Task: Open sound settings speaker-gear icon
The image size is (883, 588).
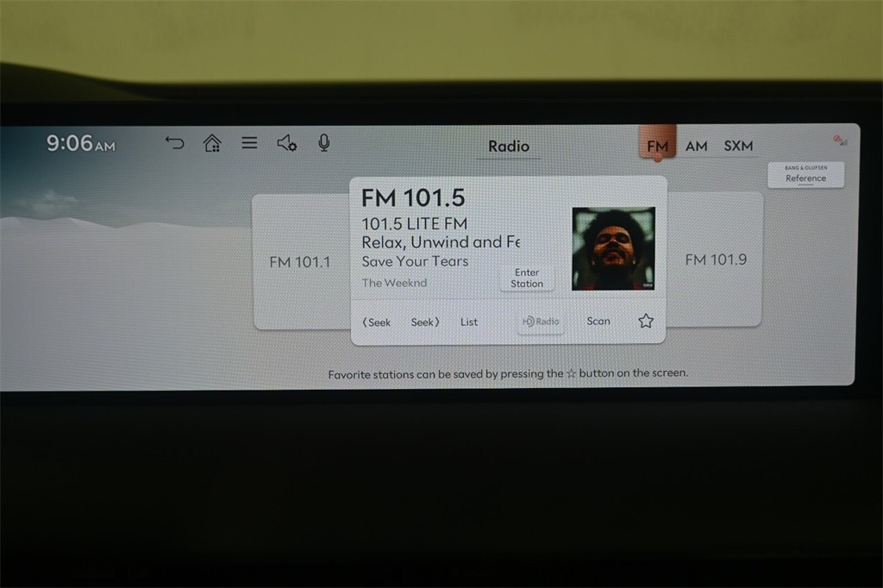Action: coord(286,143)
